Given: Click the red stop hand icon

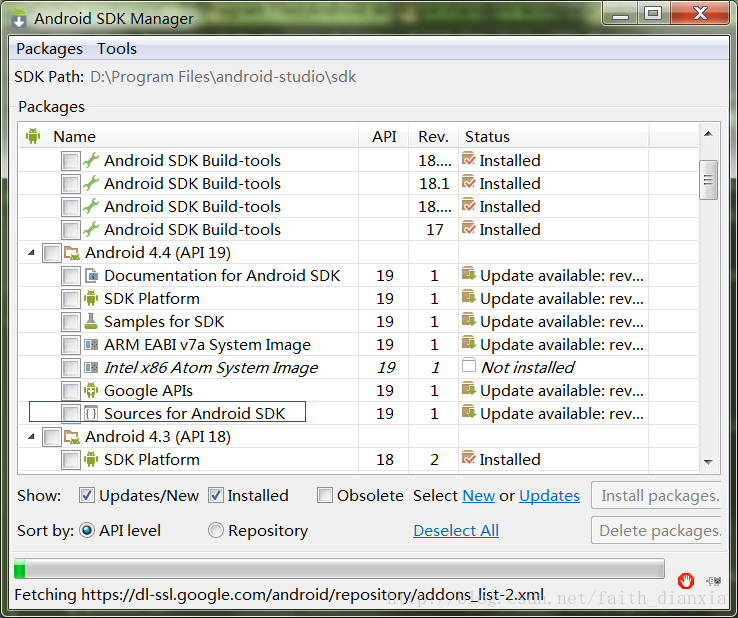Looking at the screenshot, I should click(686, 581).
